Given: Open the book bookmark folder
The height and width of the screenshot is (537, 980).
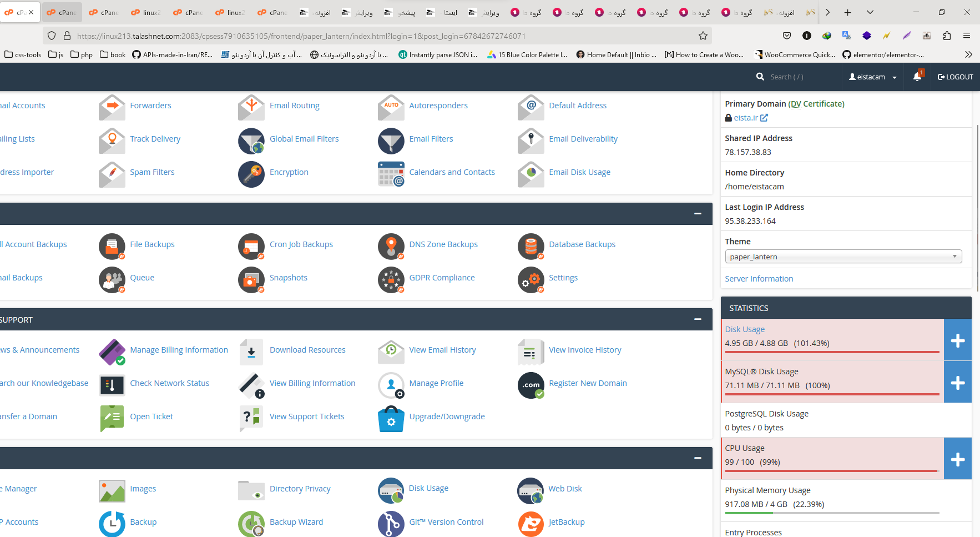Looking at the screenshot, I should pyautogui.click(x=113, y=54).
